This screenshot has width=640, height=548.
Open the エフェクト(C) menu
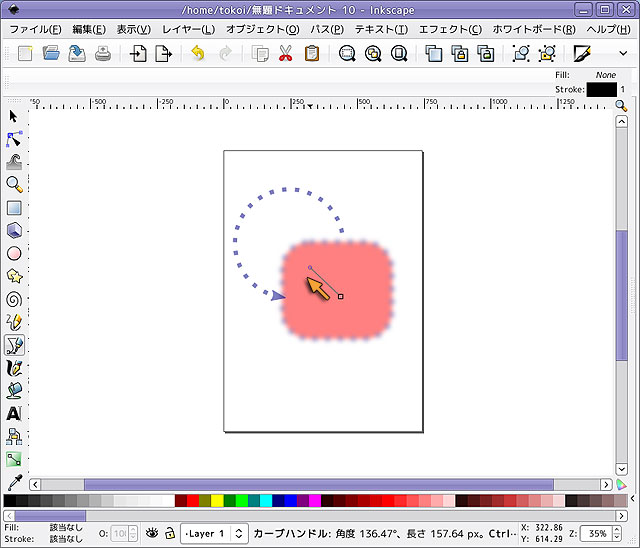(450, 30)
